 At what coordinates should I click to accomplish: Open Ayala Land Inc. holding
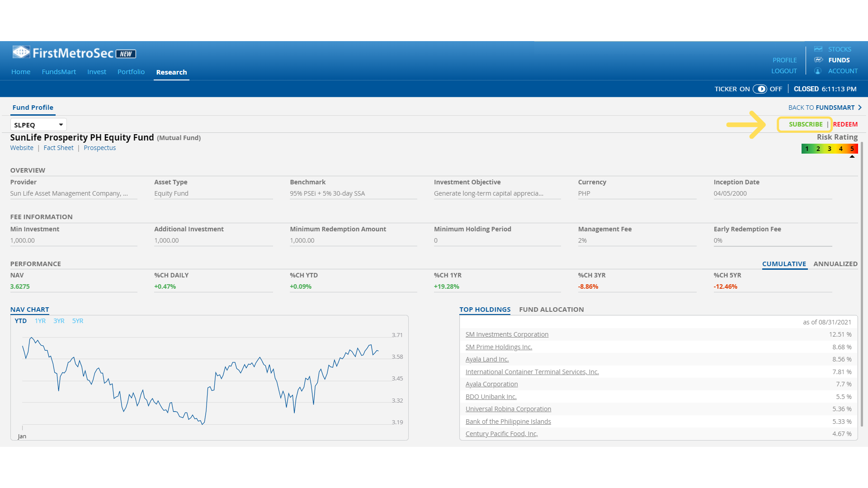[x=487, y=359]
